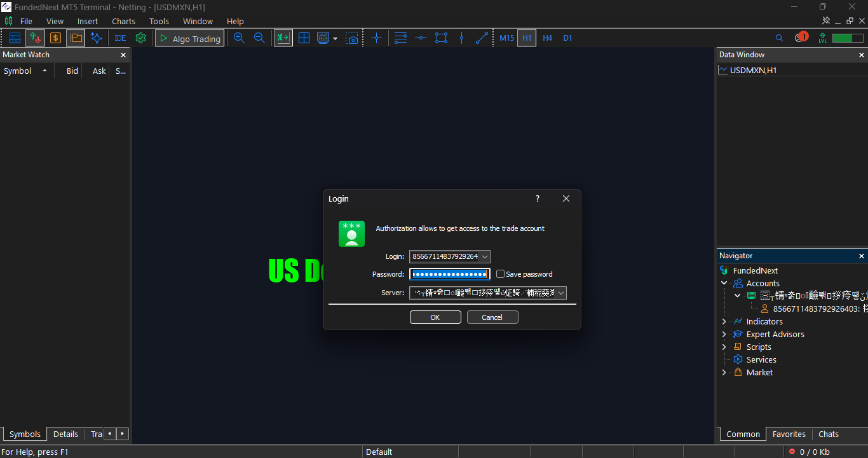The width and height of the screenshot is (868, 458).
Task: Click the green gear badge toolbar icon
Action: point(141,38)
